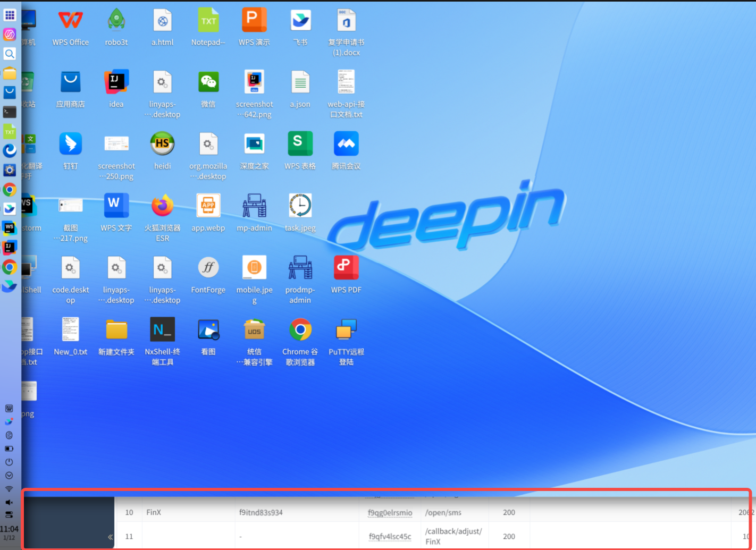Open the 钉钉 desktop icon
The width and height of the screenshot is (756, 550).
click(x=71, y=151)
